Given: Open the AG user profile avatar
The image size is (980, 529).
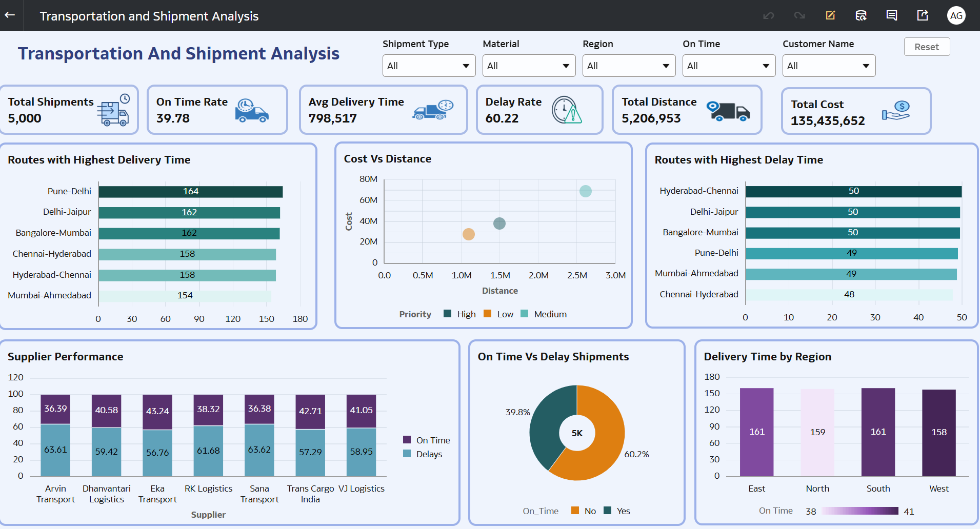Looking at the screenshot, I should tap(956, 15).
